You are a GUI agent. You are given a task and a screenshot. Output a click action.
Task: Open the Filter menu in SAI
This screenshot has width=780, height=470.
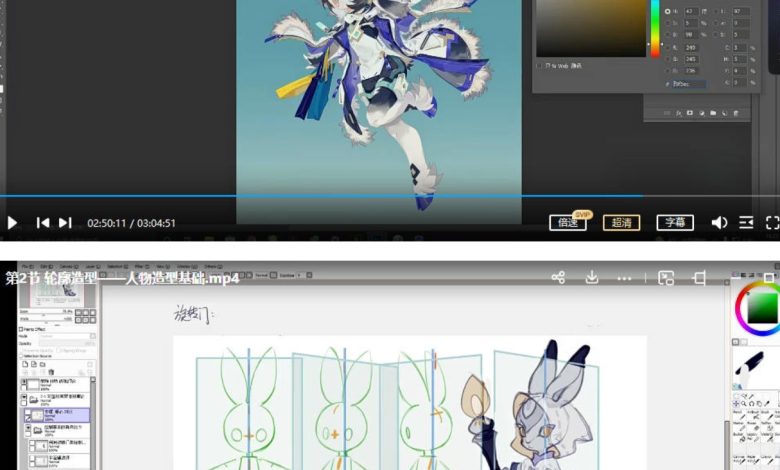pyautogui.click(x=142, y=267)
